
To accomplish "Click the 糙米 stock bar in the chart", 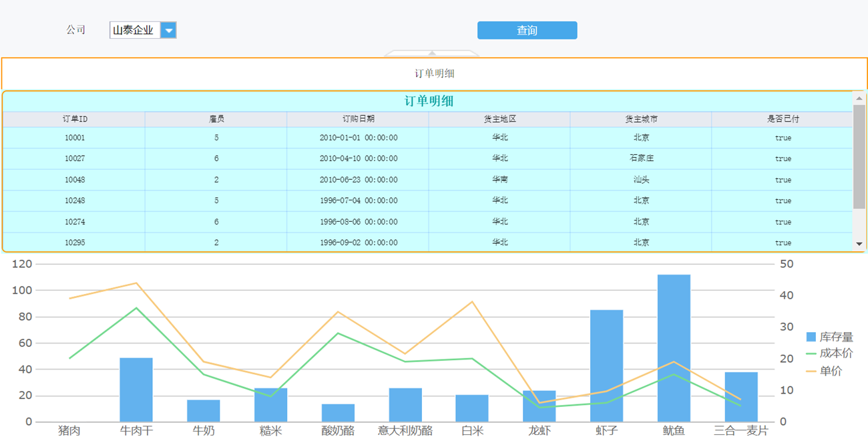I will point(270,405).
